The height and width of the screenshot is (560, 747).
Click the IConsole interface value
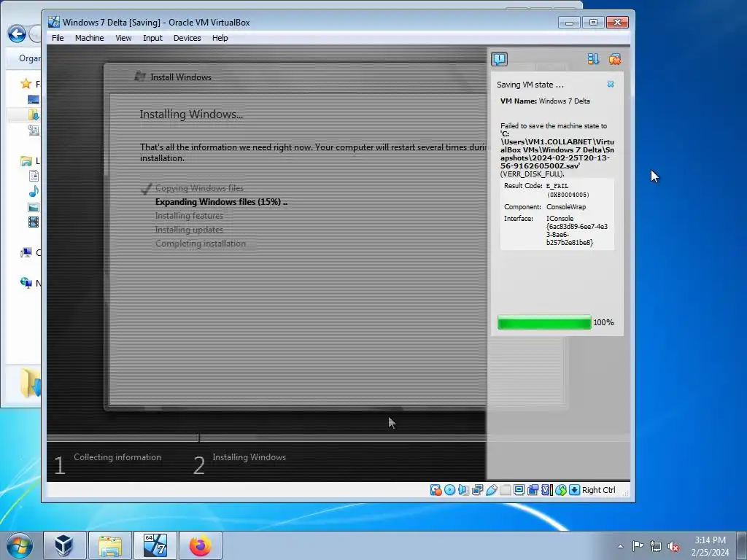577,230
